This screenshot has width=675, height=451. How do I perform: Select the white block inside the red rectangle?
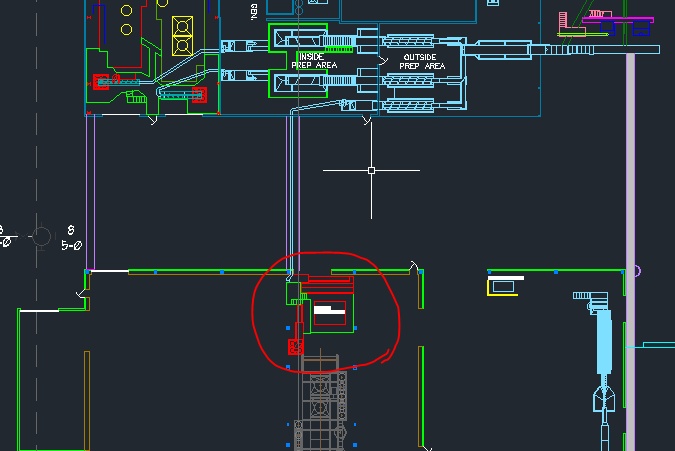pos(329,309)
